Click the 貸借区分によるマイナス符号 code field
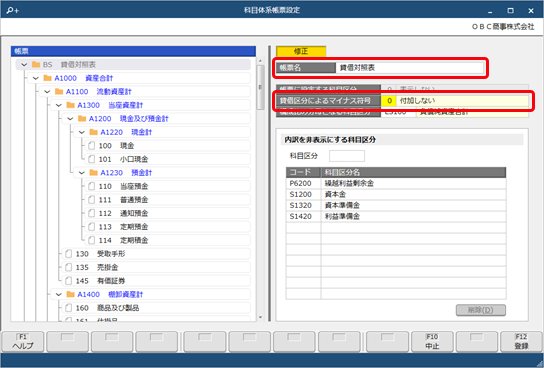 389,101
